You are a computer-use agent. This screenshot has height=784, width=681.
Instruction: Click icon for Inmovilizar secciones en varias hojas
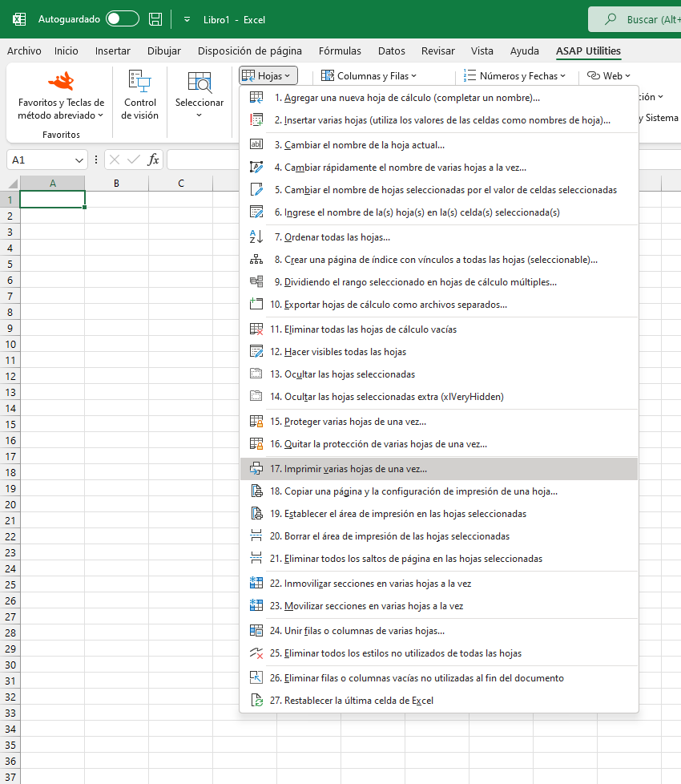256,584
